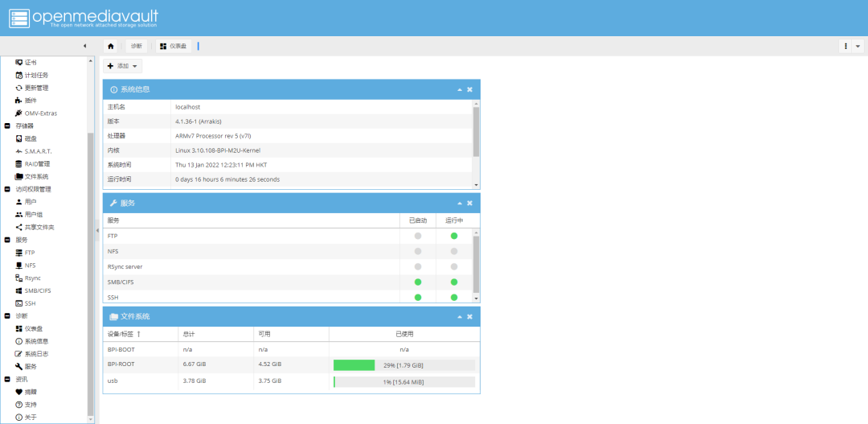Sort by the 可用 column header

click(x=291, y=334)
